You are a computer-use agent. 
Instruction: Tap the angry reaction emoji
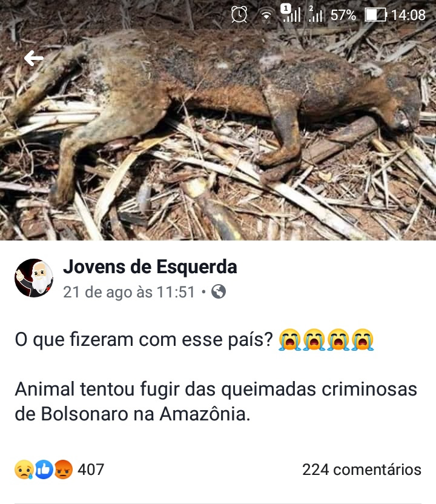[x=63, y=469]
